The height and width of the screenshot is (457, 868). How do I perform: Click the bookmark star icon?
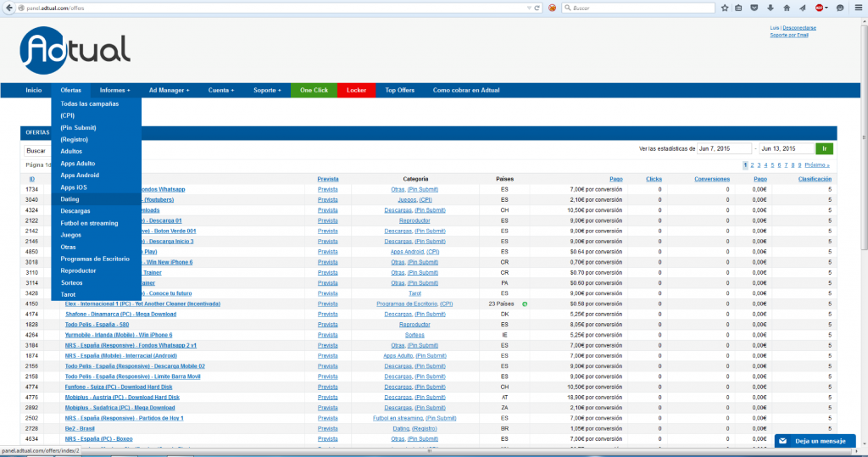coord(725,8)
